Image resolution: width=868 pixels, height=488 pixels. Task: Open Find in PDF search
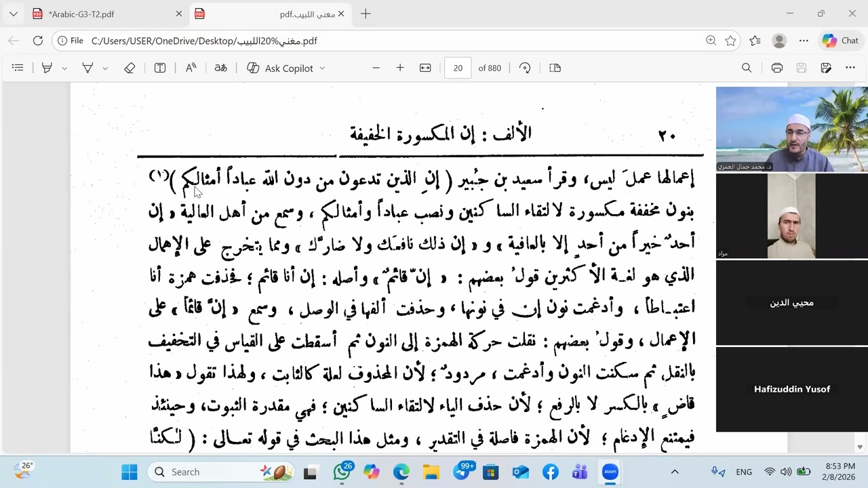[747, 68]
